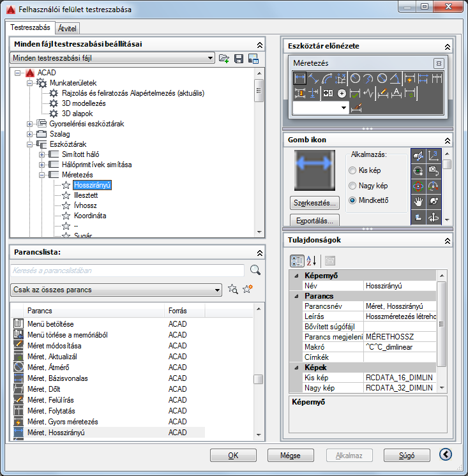
Task: Expand the Szalag tree node
Action: [29, 134]
